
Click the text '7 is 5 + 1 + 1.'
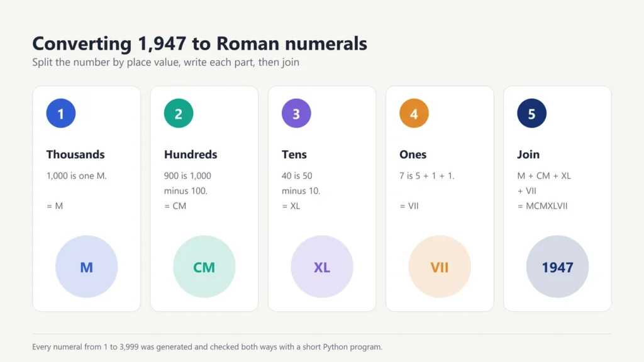tap(427, 176)
